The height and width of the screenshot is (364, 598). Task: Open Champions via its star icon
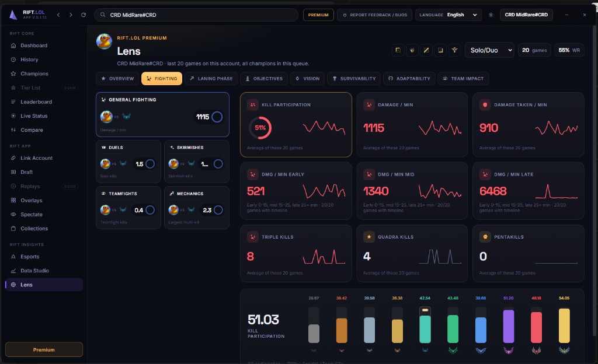(13, 73)
